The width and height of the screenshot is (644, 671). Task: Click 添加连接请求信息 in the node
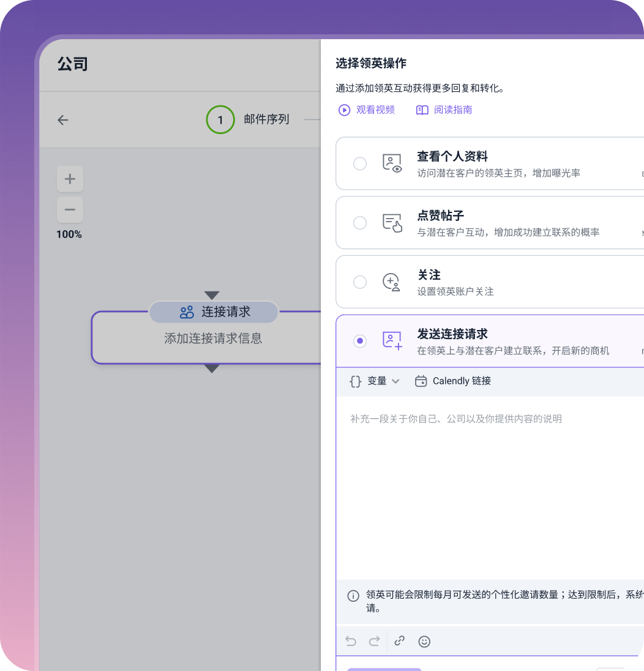click(x=212, y=339)
